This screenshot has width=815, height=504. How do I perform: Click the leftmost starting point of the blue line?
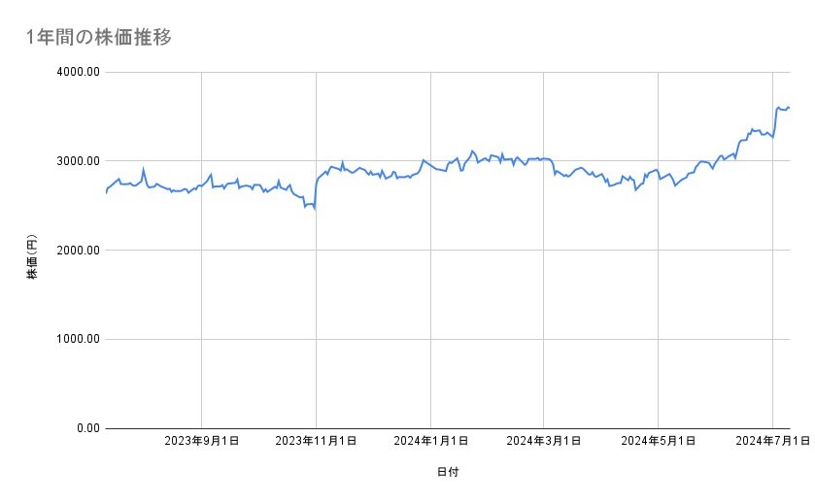pyautogui.click(x=106, y=193)
